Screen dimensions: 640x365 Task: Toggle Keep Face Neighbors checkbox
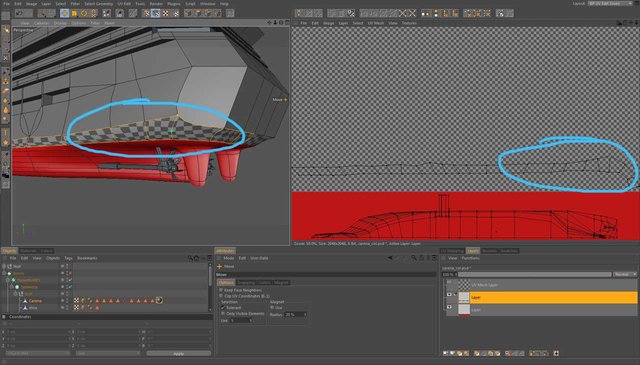221,290
